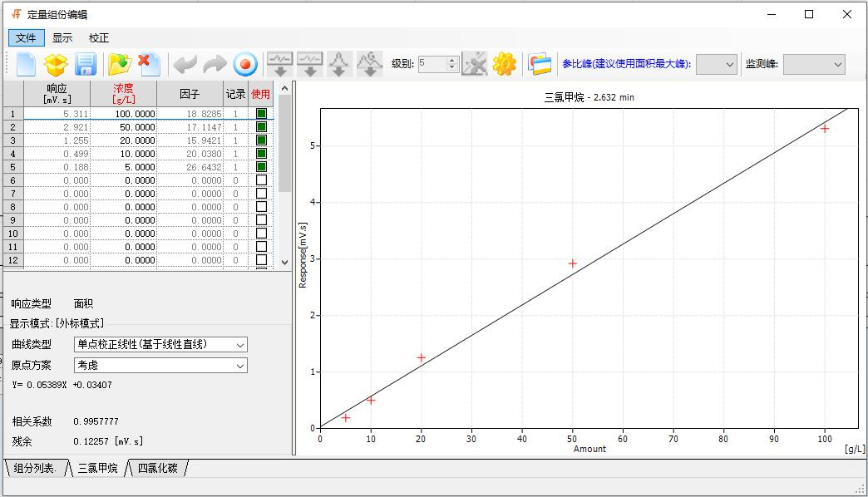Click the first peak integration toolbar icon
The width and height of the screenshot is (868, 497).
280,65
